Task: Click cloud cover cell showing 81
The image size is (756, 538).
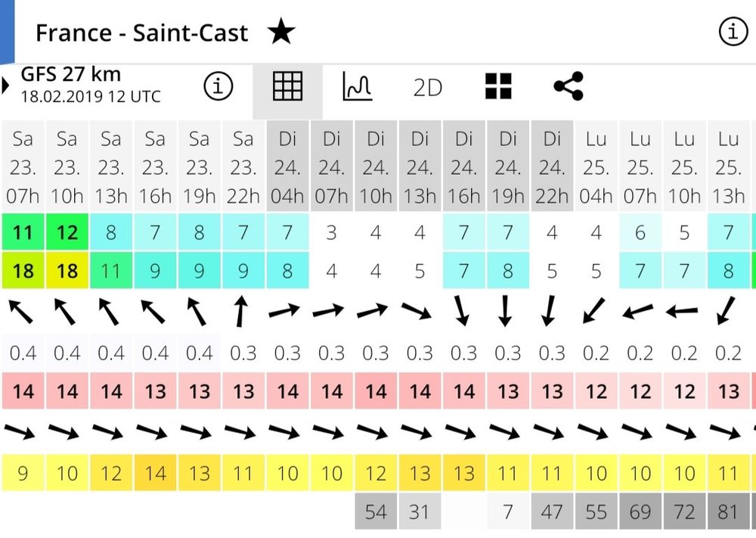Action: [728, 511]
